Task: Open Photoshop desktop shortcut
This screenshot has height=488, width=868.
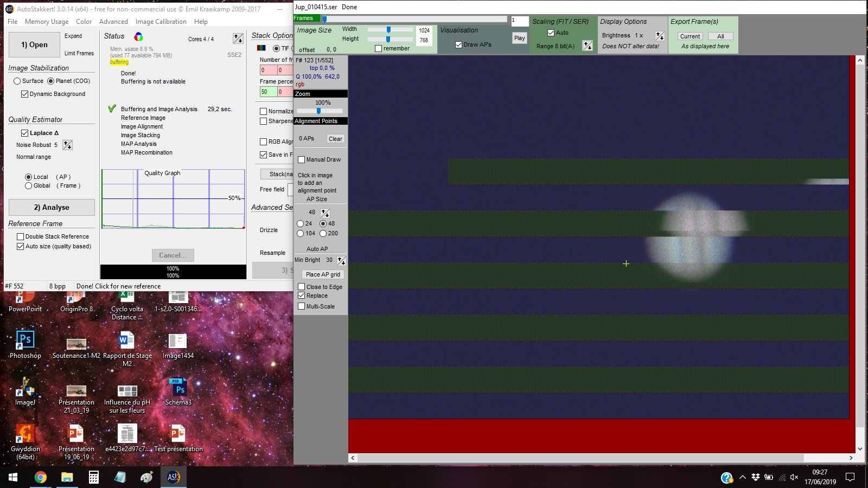Action: tap(25, 344)
